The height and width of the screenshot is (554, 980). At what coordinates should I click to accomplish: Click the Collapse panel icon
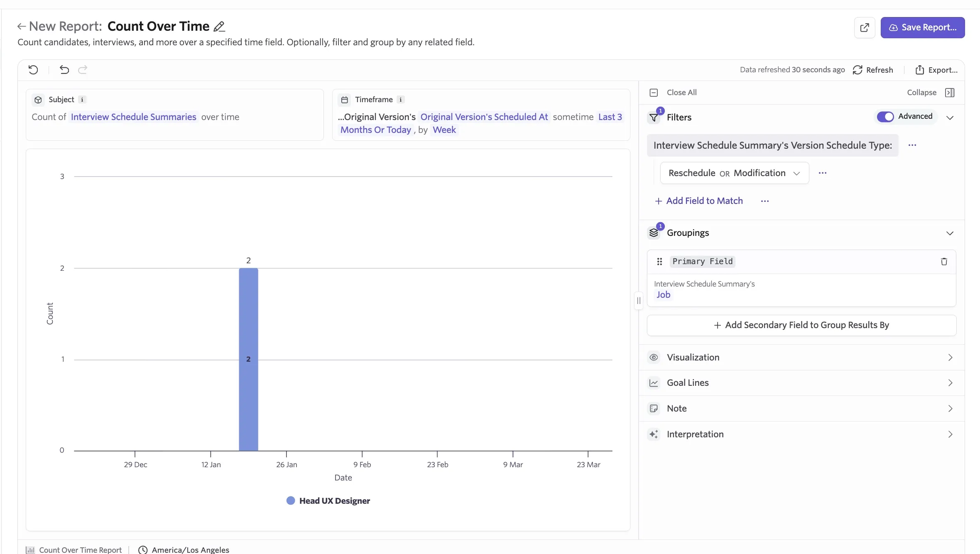pos(950,93)
